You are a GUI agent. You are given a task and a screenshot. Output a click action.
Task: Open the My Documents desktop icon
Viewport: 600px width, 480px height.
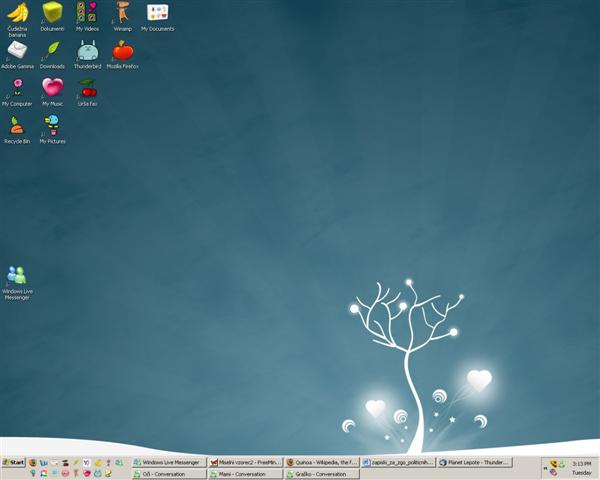(x=158, y=16)
